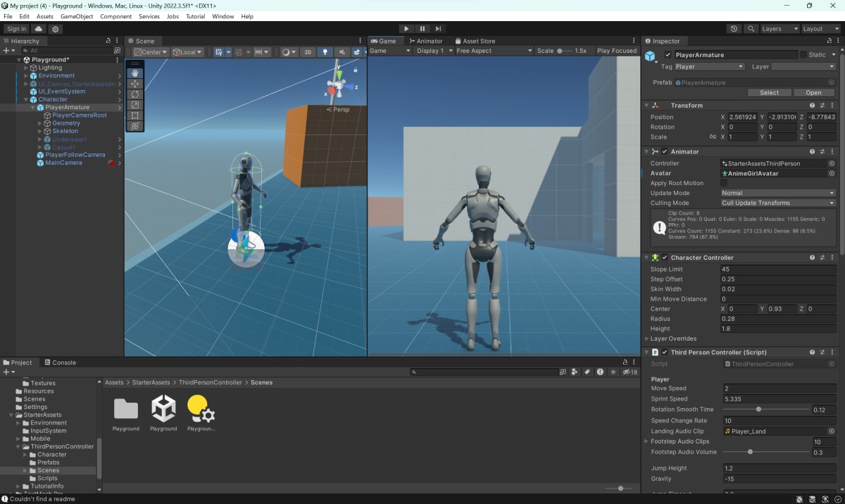Open the GameObject menu
The image size is (845, 504).
coord(77,16)
